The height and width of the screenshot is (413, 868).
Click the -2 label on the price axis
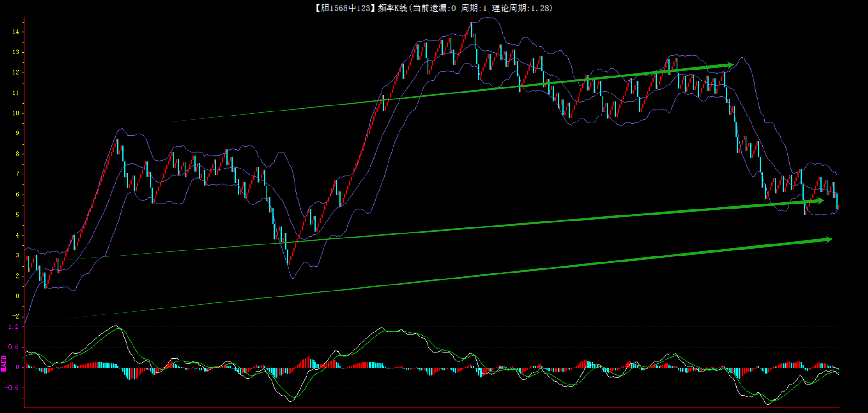coord(16,316)
